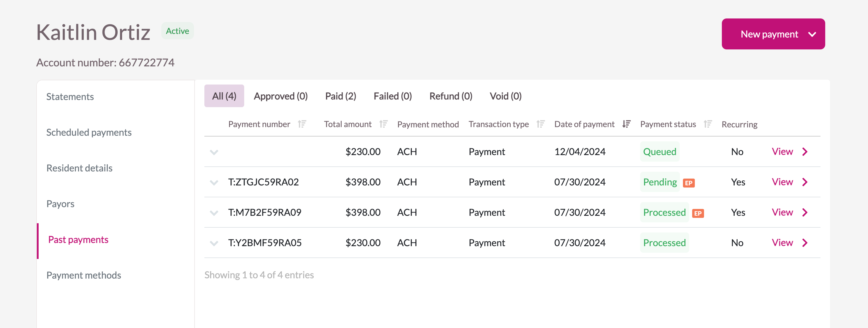View payment T:M7B2F59RA09
868x328 pixels.
pos(782,212)
